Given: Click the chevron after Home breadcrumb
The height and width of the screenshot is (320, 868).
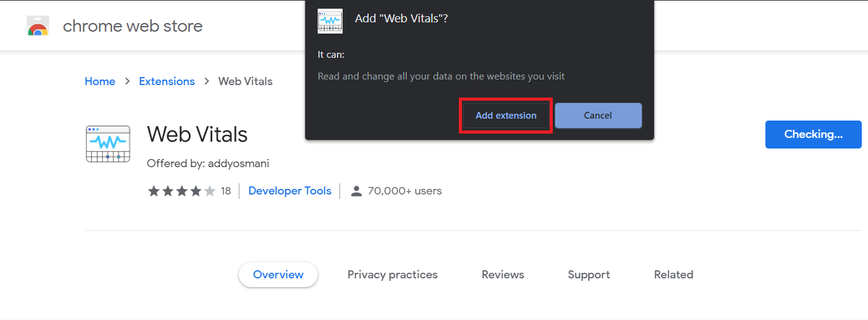Looking at the screenshot, I should 127,81.
